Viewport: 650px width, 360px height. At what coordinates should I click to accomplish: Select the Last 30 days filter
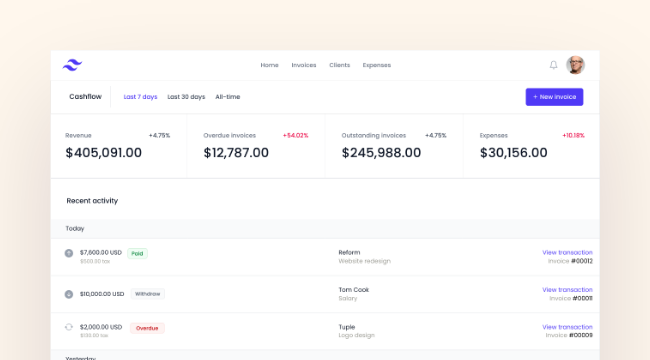186,97
